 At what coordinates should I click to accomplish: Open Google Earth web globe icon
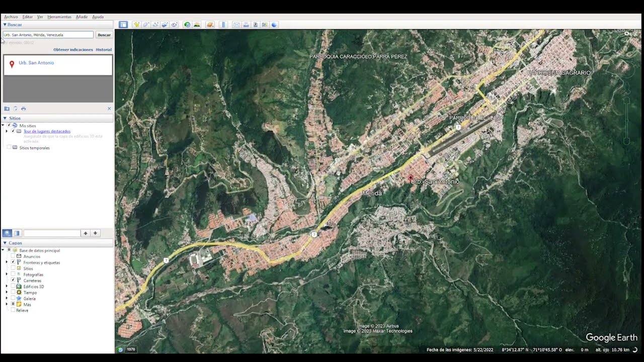click(274, 25)
